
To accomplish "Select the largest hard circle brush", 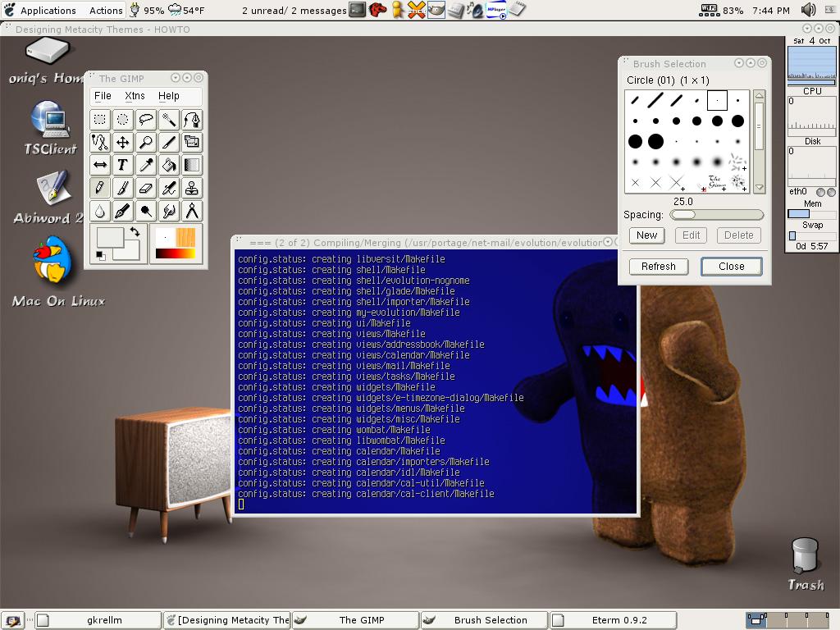I will [x=655, y=141].
